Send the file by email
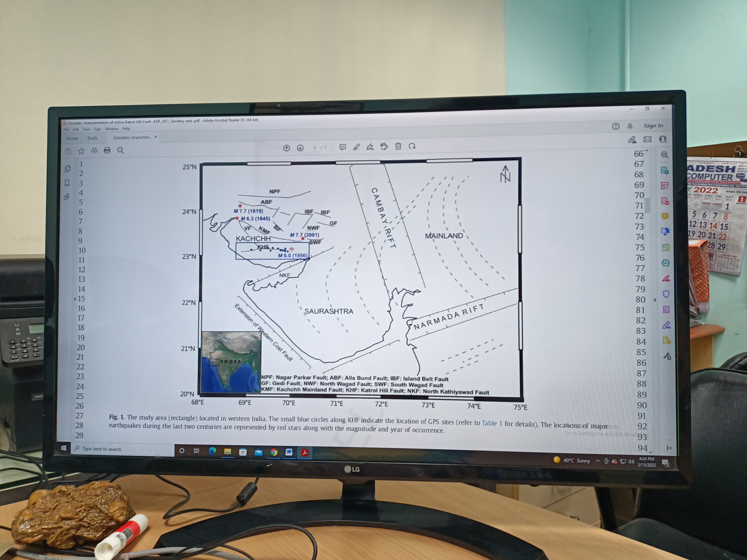 (x=647, y=139)
